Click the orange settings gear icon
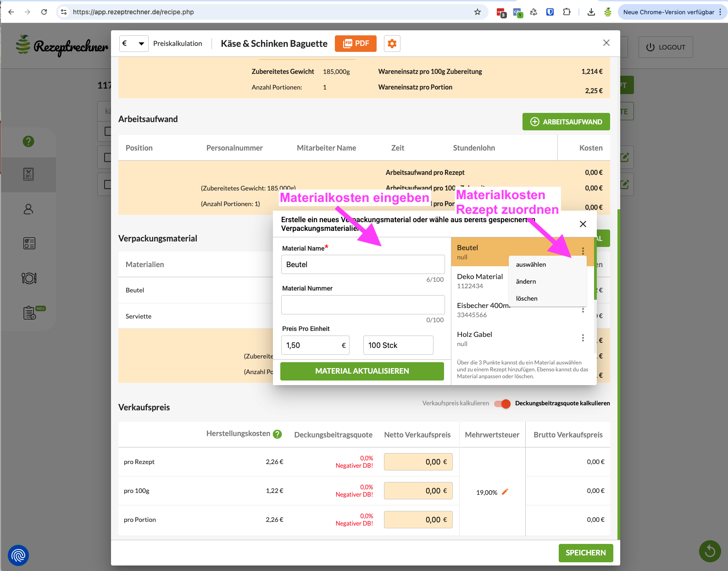This screenshot has width=728, height=571. click(392, 44)
